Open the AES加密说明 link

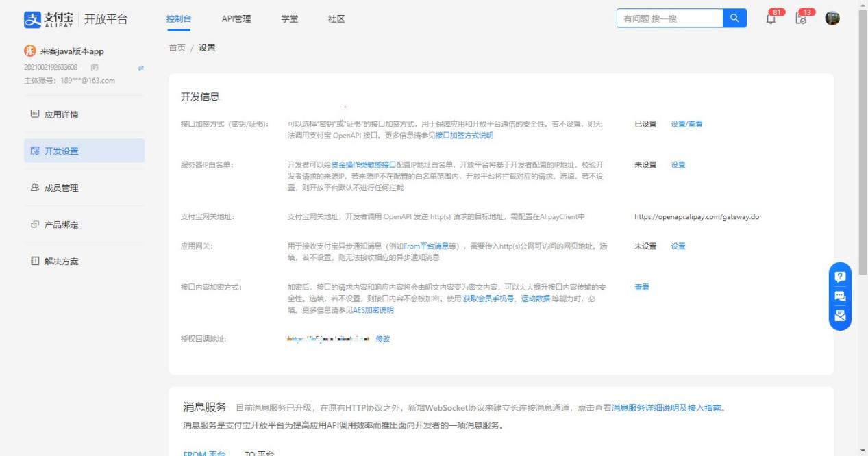coord(373,310)
